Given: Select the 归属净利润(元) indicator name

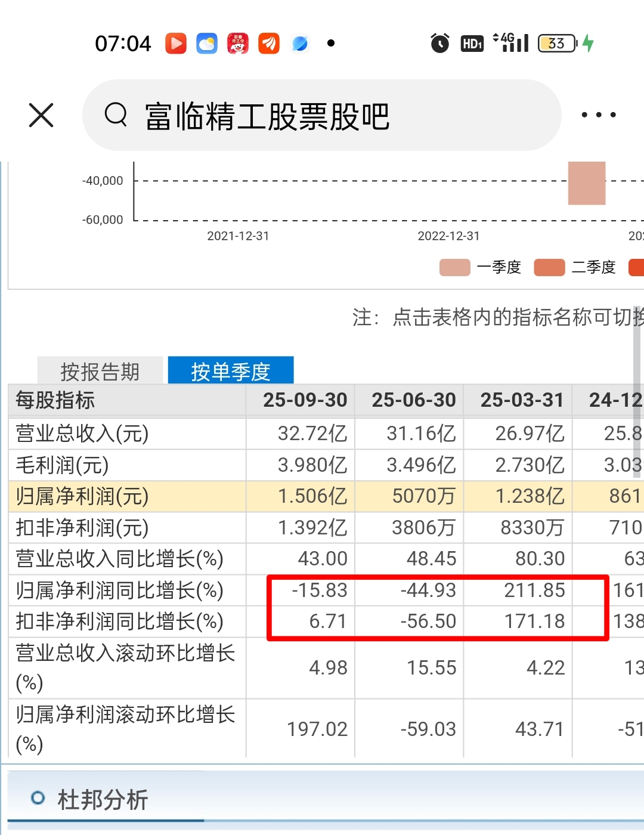Looking at the screenshot, I should point(82,496).
